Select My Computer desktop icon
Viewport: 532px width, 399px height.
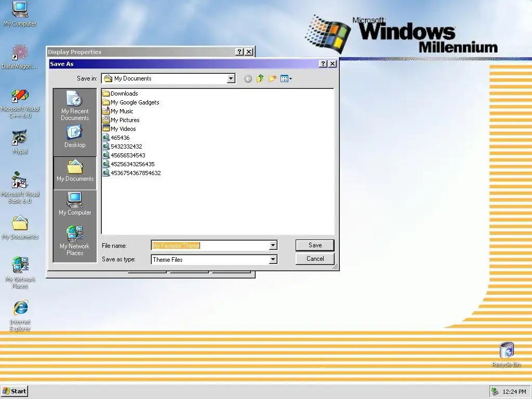tap(20, 14)
